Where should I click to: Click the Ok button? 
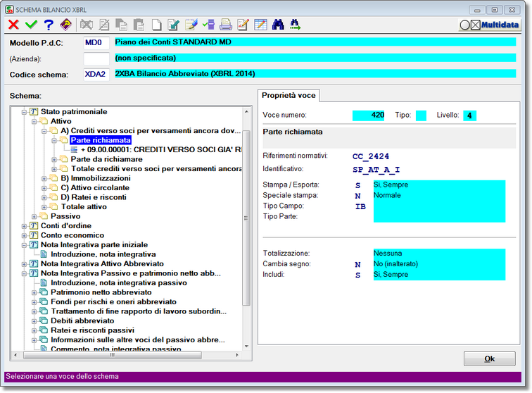point(489,358)
